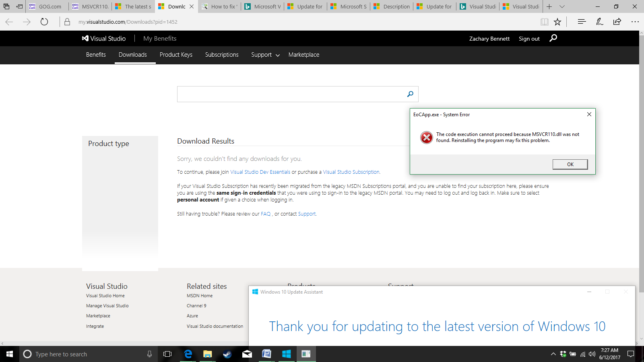The height and width of the screenshot is (362, 644).
Task: Click the download search magnifier button
Action: coord(410,94)
